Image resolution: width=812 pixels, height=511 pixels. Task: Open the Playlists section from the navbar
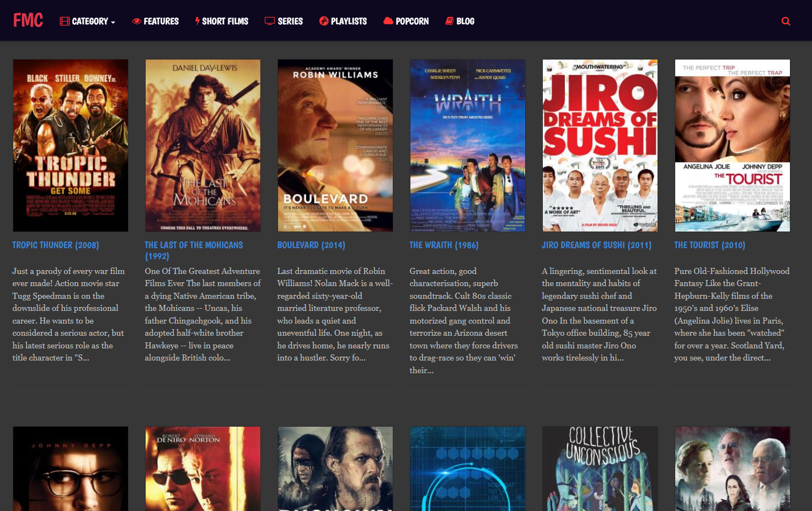348,21
